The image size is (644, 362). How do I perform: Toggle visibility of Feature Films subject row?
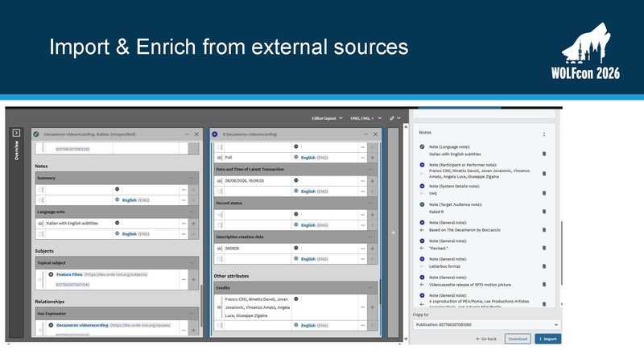[41, 279]
